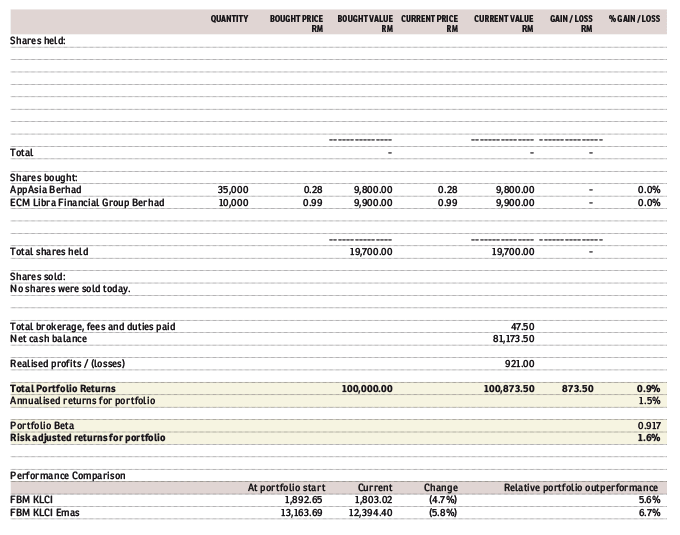Click Risk adjusted returns for portfolio label
The height and width of the screenshot is (535, 680).
[87, 437]
